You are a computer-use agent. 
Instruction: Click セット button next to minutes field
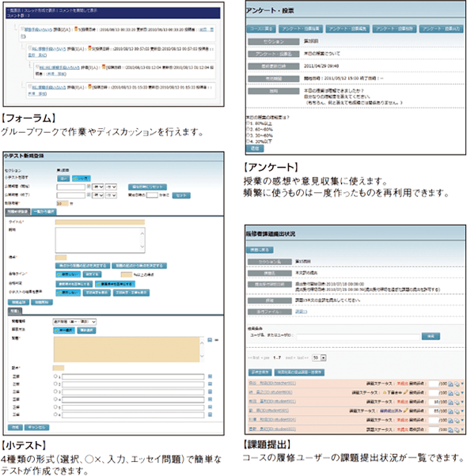[x=181, y=195]
